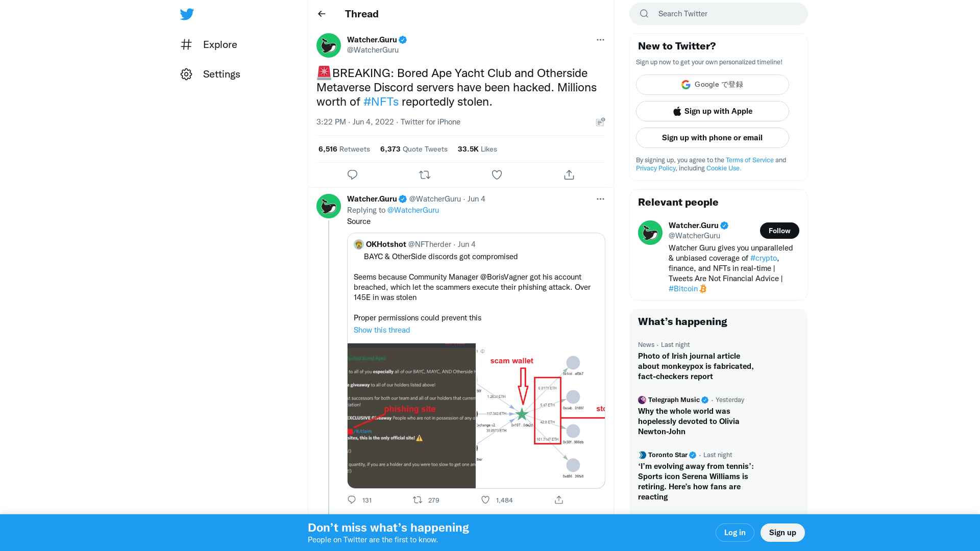Screen dimensions: 980x551
Task: Retweet the BAYC hack tweet
Action: [x=425, y=174]
